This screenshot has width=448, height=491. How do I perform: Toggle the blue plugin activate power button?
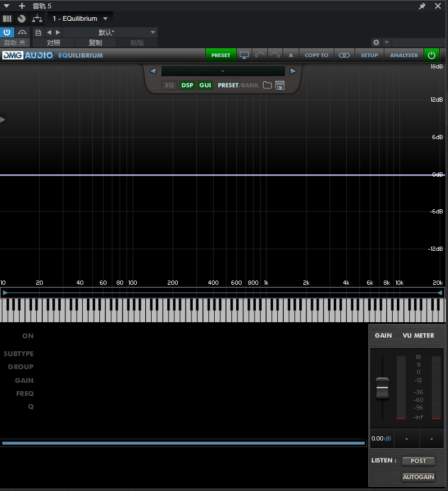point(7,32)
